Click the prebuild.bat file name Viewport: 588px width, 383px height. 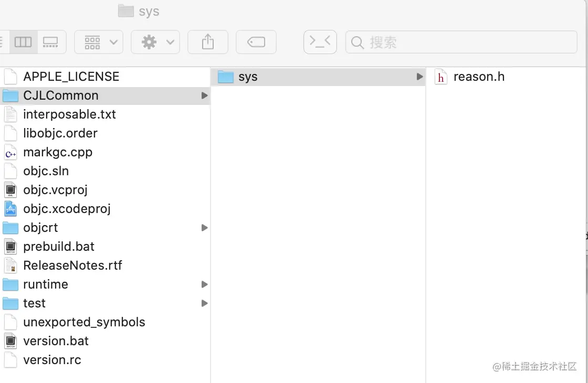[x=58, y=247]
